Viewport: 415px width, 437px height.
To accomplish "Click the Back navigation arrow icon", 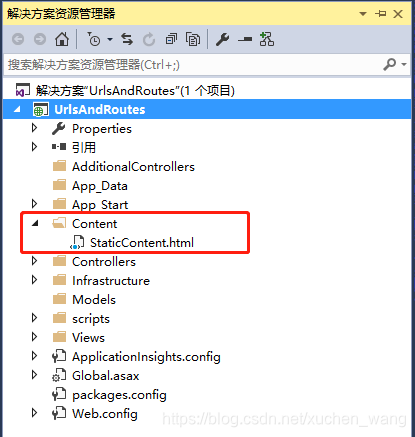I will [18, 39].
